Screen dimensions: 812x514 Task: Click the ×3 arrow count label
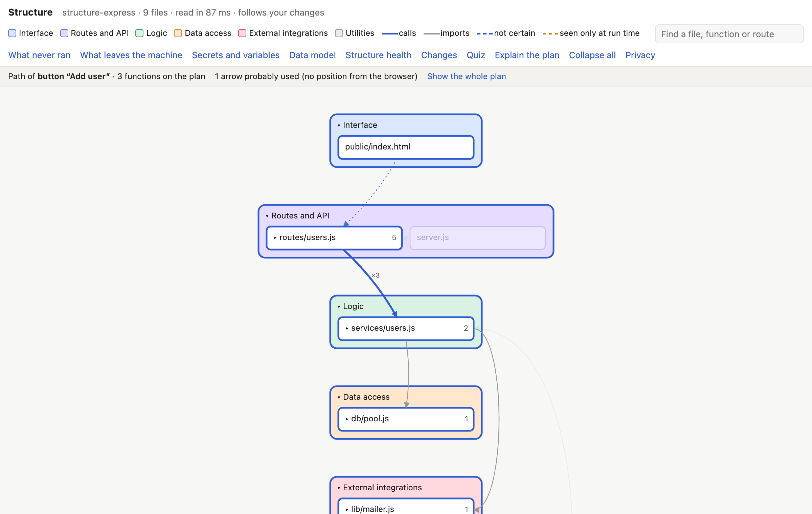pyautogui.click(x=376, y=276)
